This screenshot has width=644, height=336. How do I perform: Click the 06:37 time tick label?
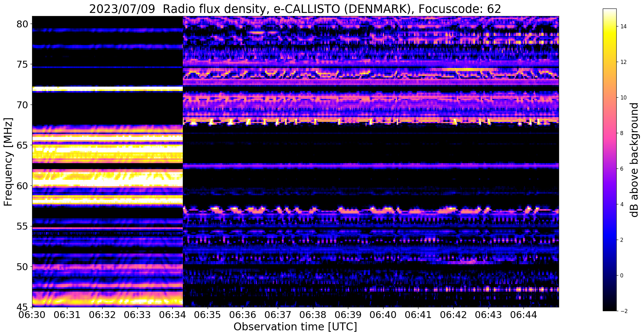tap(278, 314)
